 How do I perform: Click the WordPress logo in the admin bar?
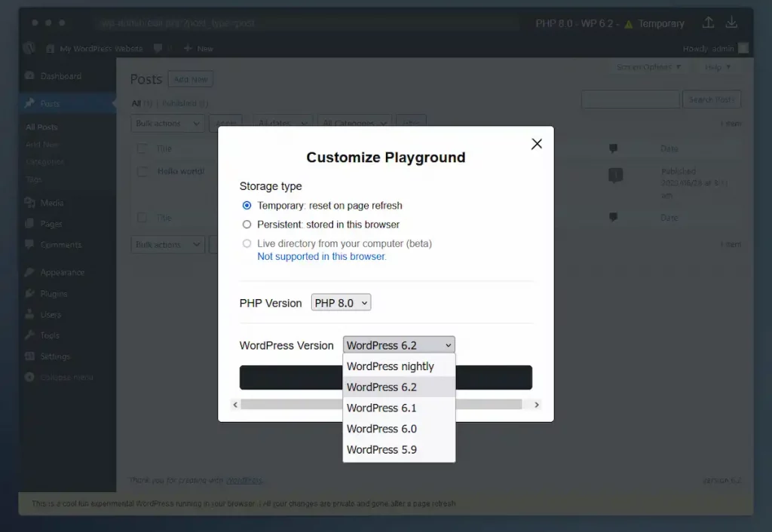tap(28, 47)
